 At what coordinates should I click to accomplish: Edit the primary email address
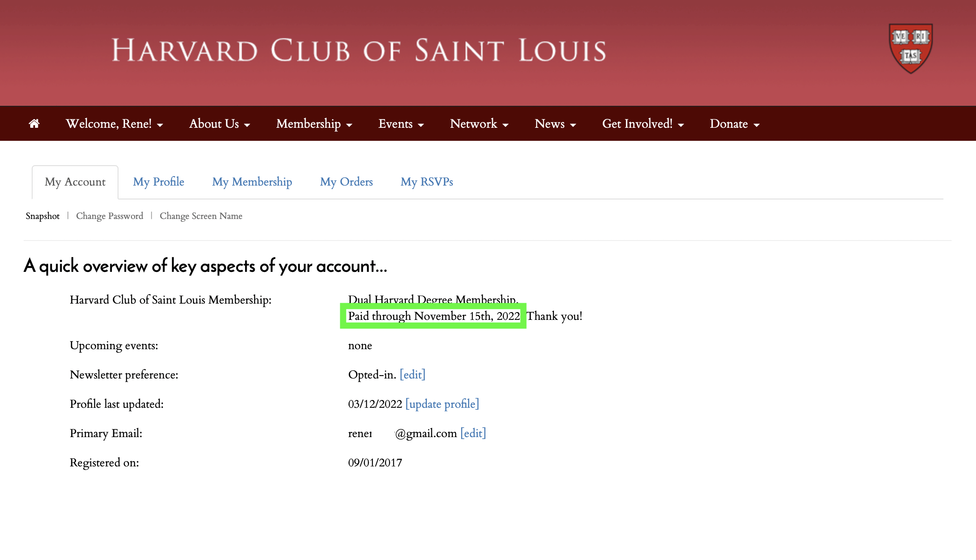473,433
